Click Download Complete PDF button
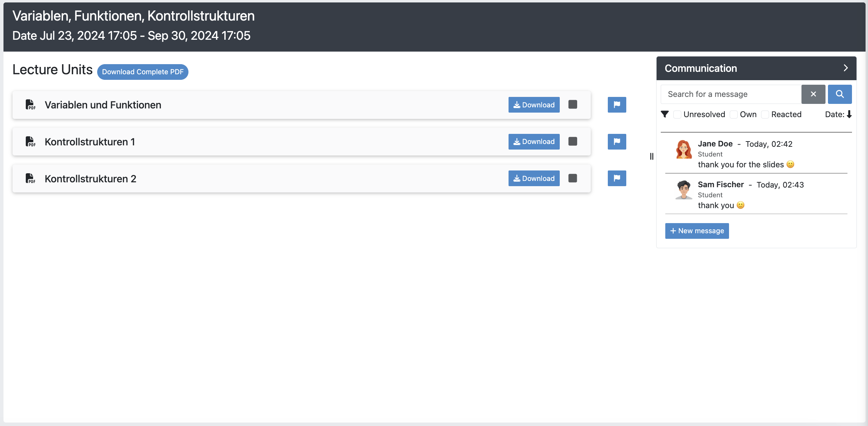The image size is (868, 426). pos(142,72)
